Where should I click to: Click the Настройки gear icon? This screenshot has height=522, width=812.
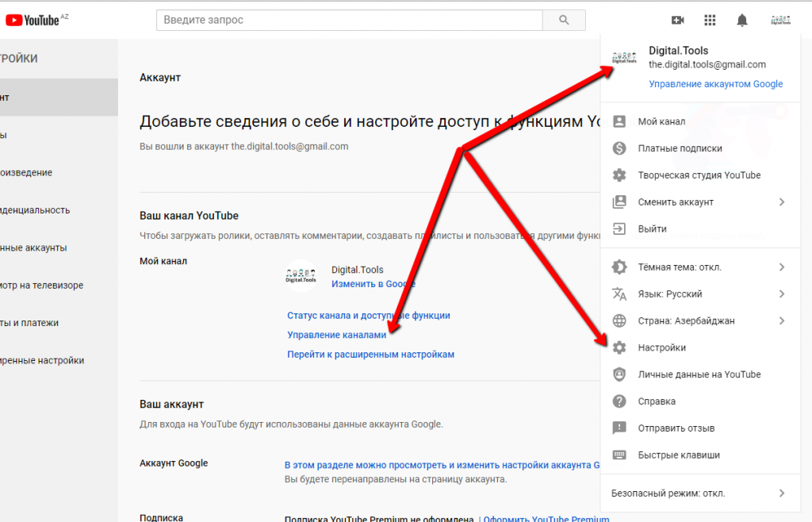619,347
